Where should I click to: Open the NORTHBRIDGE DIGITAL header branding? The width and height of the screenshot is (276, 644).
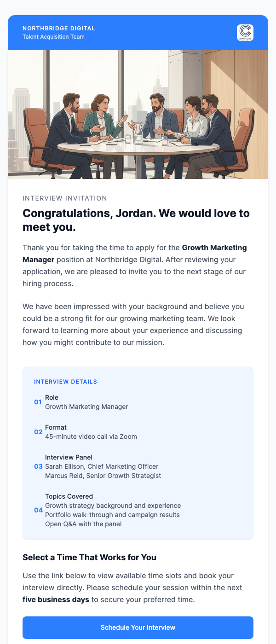[59, 28]
